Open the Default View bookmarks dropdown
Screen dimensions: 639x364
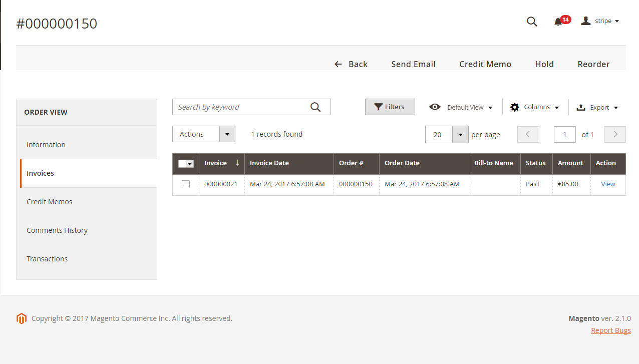(461, 107)
